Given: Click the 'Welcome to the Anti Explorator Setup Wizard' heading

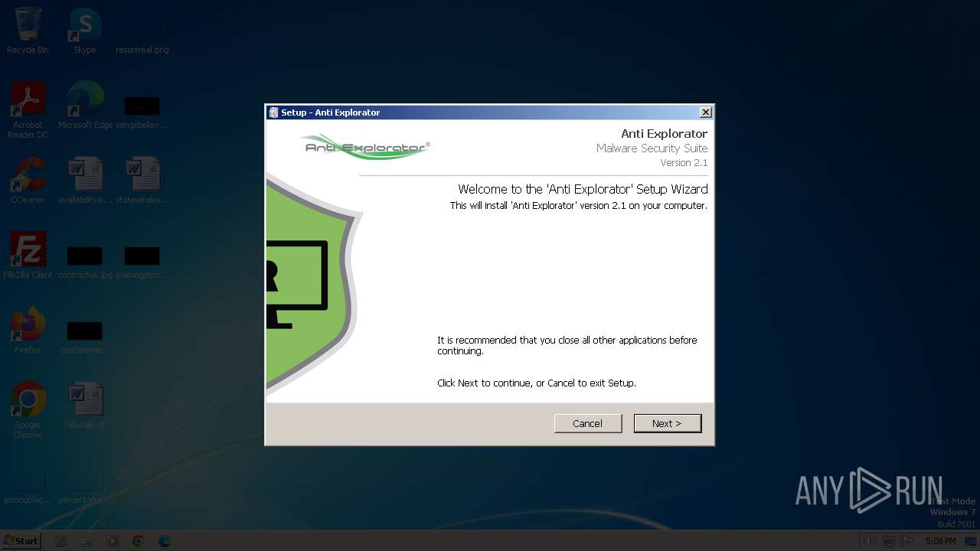Looking at the screenshot, I should (x=583, y=189).
